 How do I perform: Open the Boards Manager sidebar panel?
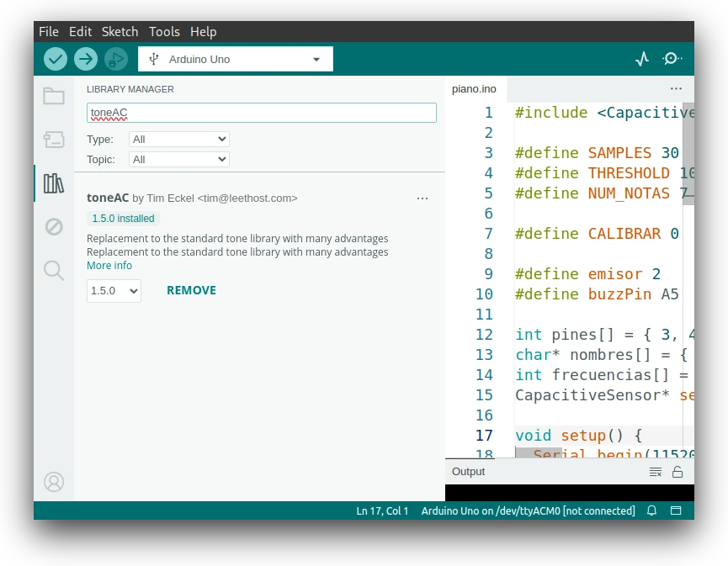(54, 140)
